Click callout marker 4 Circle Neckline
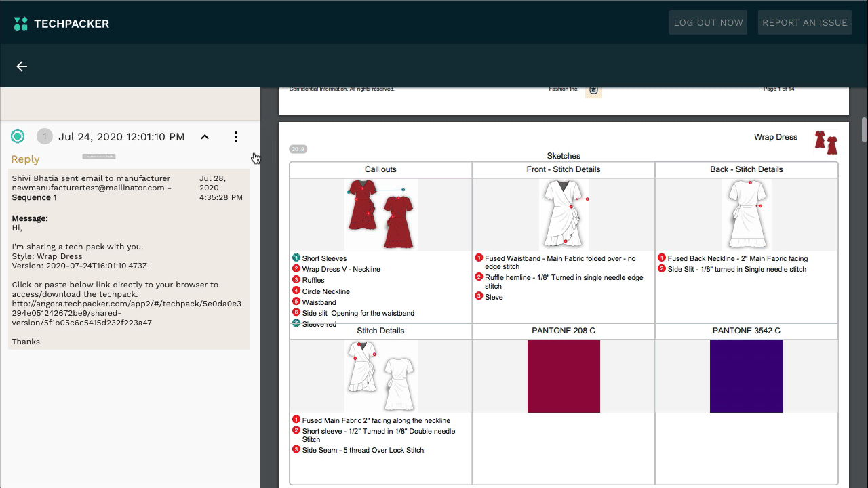The height and width of the screenshot is (488, 868). click(296, 291)
